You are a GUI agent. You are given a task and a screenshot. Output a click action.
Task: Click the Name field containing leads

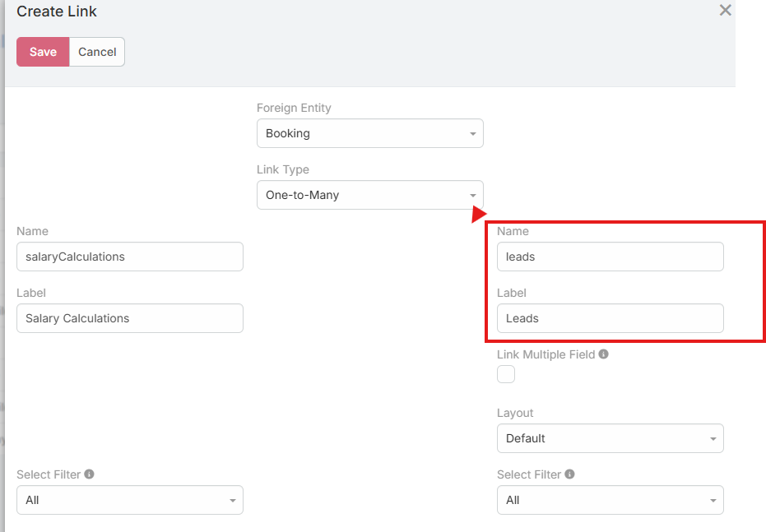tap(610, 257)
